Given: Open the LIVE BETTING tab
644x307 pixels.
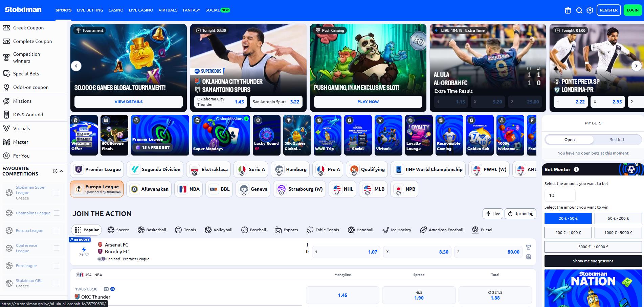Looking at the screenshot, I should coord(90,10).
